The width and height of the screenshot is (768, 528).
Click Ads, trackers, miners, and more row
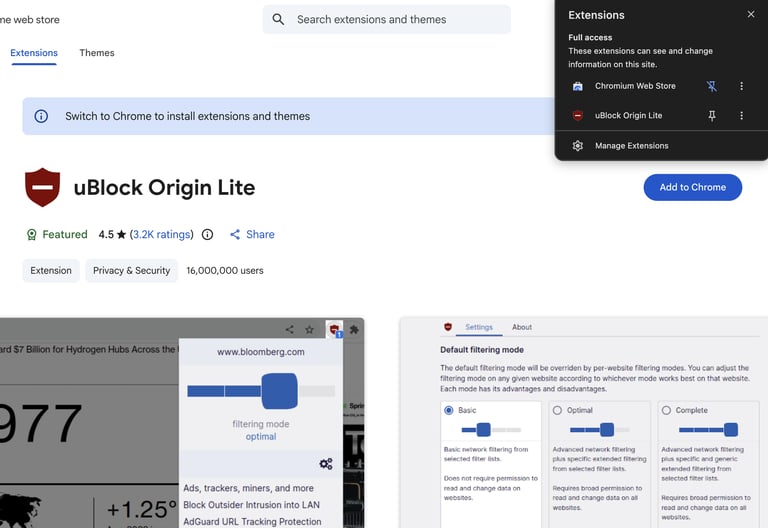coord(248,488)
